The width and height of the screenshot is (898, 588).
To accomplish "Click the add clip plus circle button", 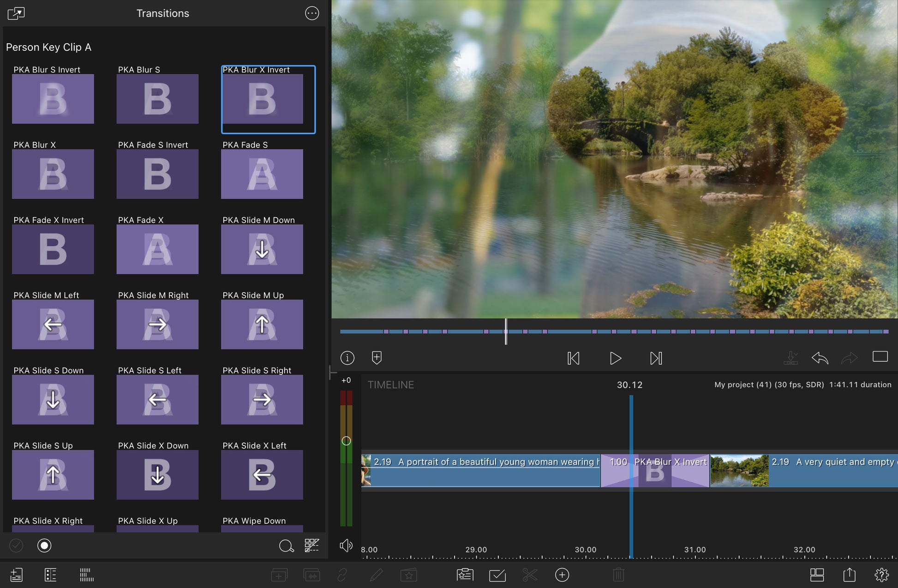I will pyautogui.click(x=562, y=575).
